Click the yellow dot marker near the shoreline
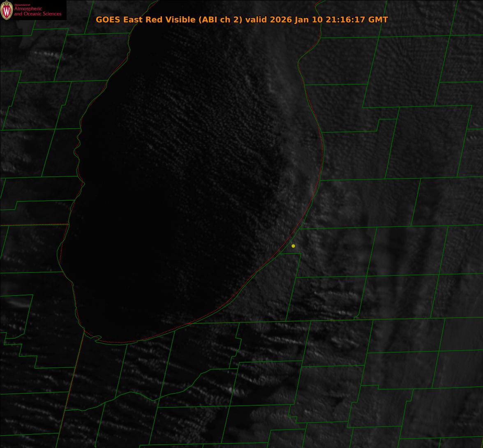This screenshot has width=483, height=448. click(293, 246)
